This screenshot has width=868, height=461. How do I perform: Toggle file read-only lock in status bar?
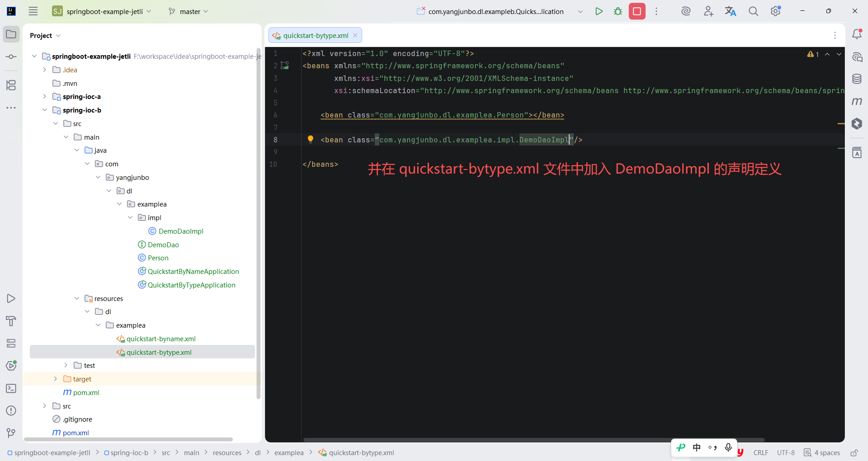pos(854,452)
